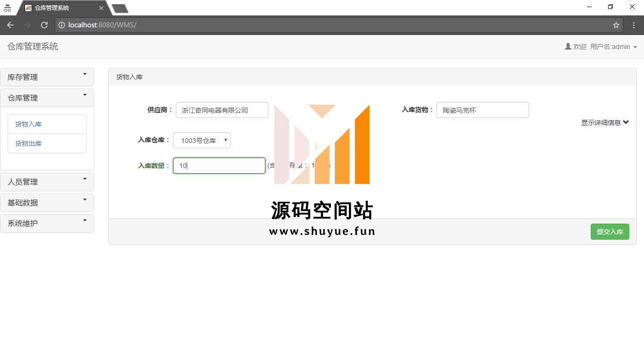Viewport: 644px width, 343px height.
Task: Open the 用户名:admin user dropdown
Action: (x=613, y=47)
